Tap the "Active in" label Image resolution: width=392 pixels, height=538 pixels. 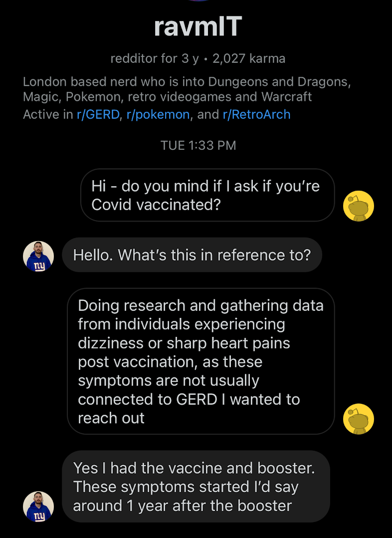click(48, 114)
